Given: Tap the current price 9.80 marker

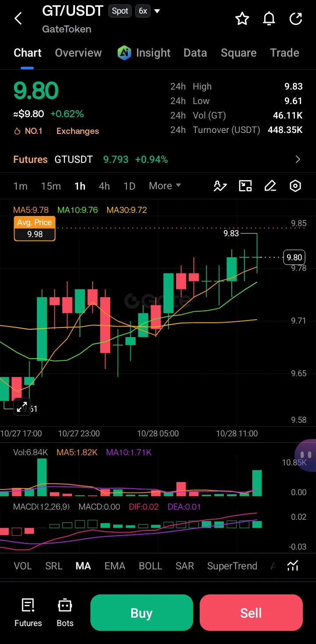Looking at the screenshot, I should [294, 257].
